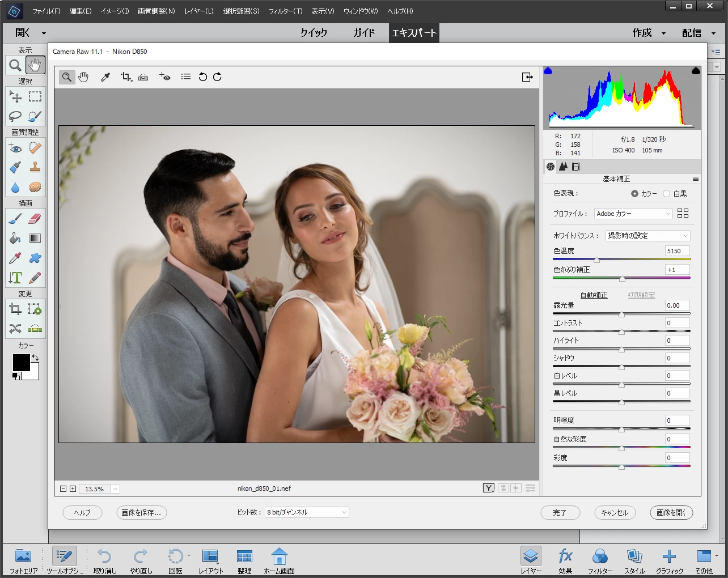Select the Lasso tool

[15, 116]
